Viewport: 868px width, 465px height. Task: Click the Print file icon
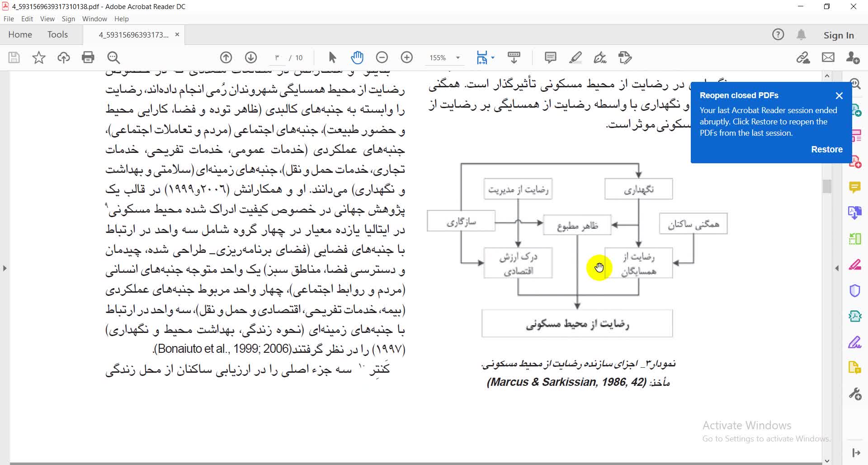point(88,57)
